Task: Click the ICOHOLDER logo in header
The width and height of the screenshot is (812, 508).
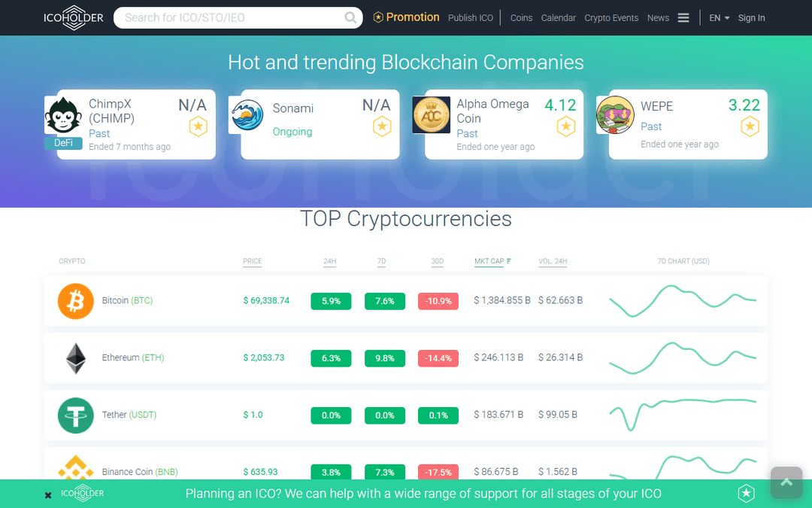Action: 74,17
